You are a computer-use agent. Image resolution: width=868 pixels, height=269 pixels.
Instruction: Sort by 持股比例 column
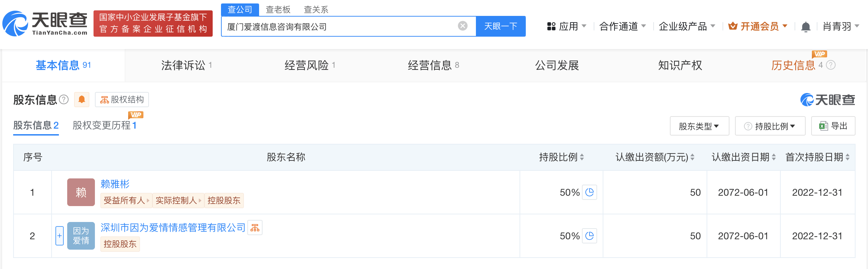pyautogui.click(x=582, y=157)
